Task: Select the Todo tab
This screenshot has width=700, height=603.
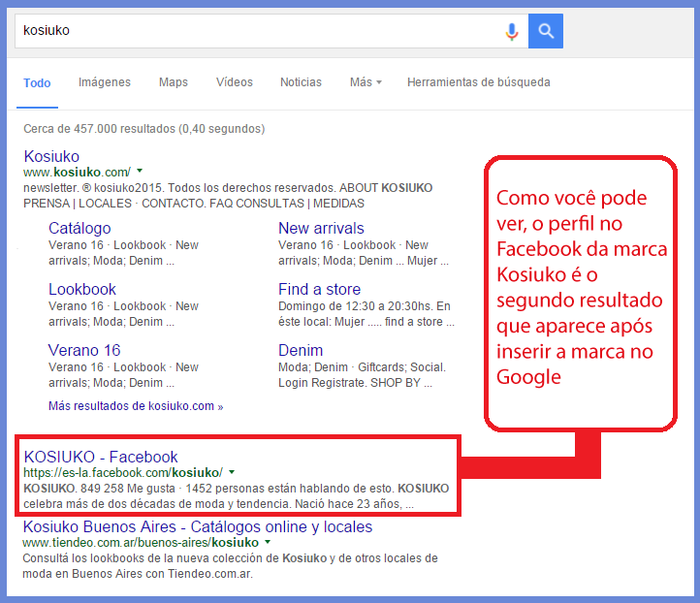Action: 37,83
